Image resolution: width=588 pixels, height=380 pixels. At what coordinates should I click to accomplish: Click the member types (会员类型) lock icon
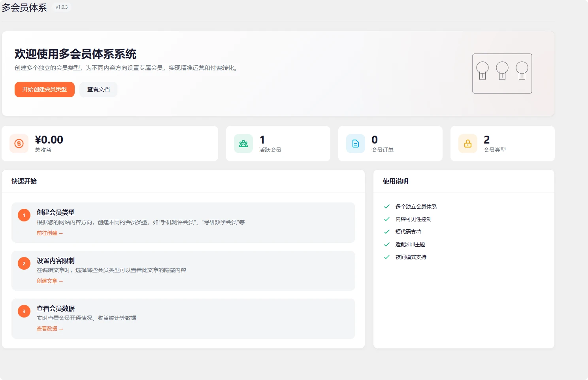tap(467, 144)
